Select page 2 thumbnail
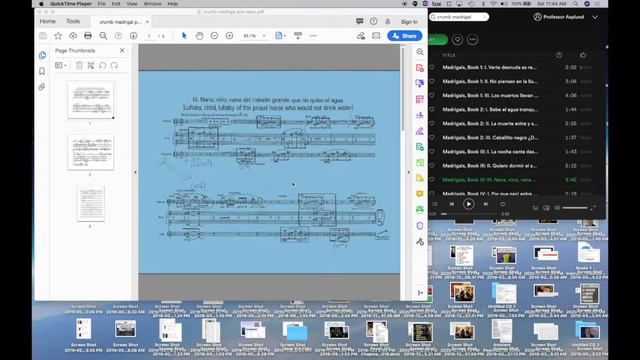Image resolution: width=640 pixels, height=360 pixels. tap(91, 152)
